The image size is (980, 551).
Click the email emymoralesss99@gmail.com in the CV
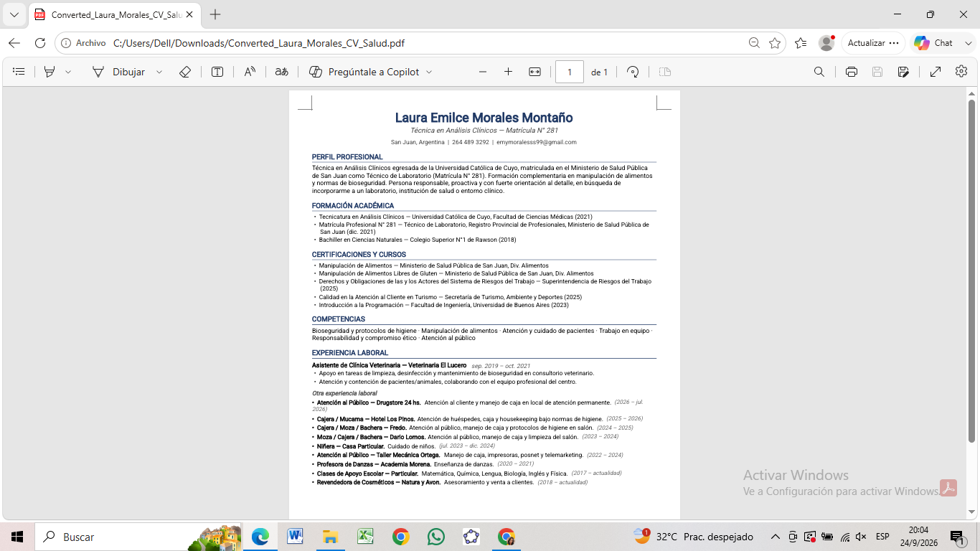pos(537,142)
